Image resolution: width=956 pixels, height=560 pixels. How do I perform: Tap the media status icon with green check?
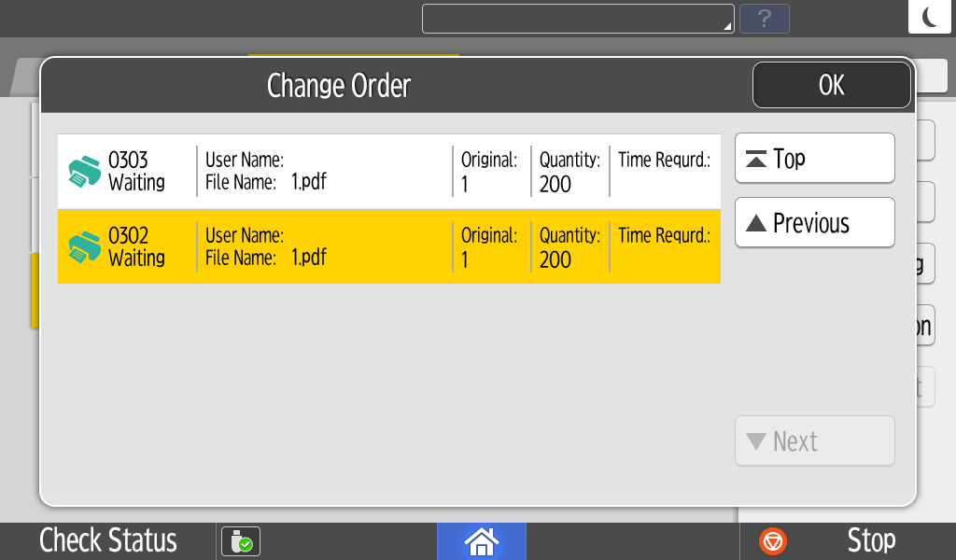241,541
